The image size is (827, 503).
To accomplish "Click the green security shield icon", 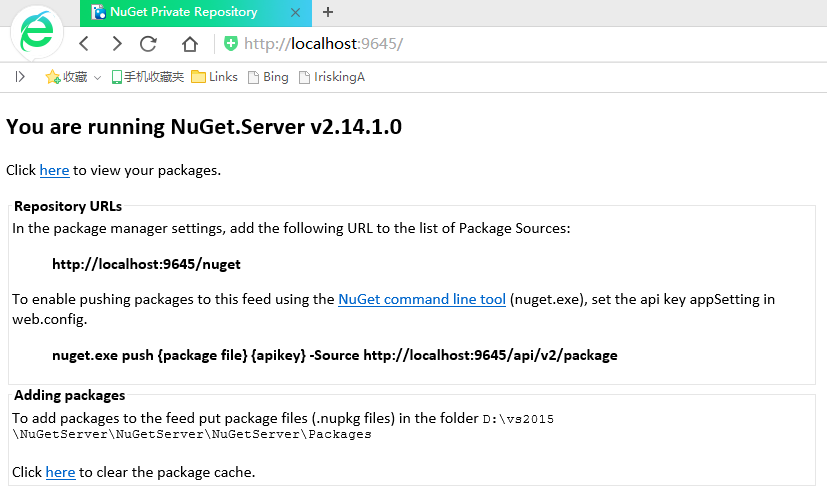I will (231, 44).
